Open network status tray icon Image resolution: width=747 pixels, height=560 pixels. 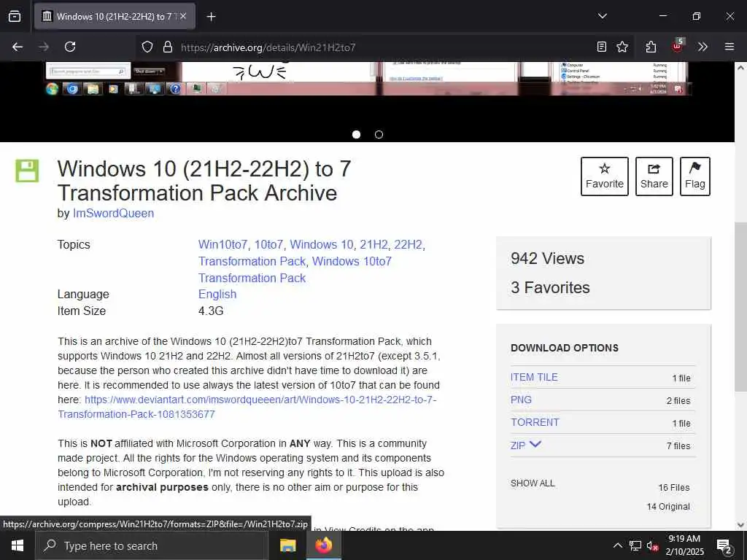pos(635,545)
